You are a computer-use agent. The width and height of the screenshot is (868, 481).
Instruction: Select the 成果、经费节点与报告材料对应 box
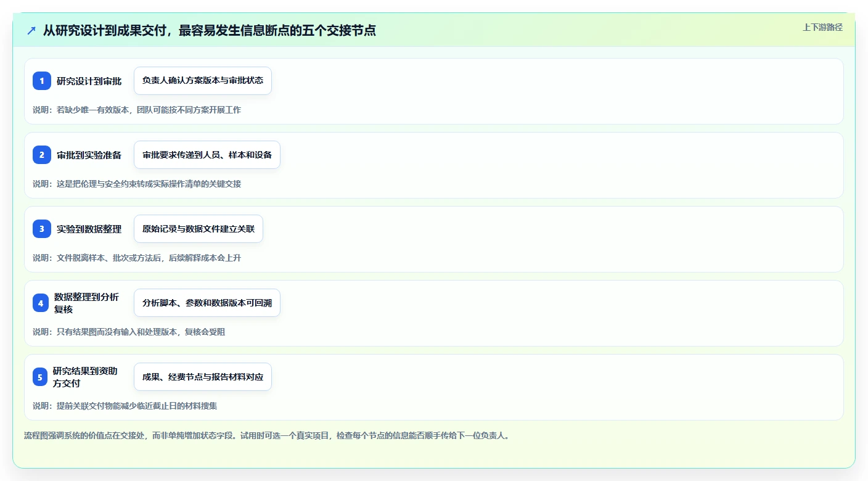tap(203, 377)
